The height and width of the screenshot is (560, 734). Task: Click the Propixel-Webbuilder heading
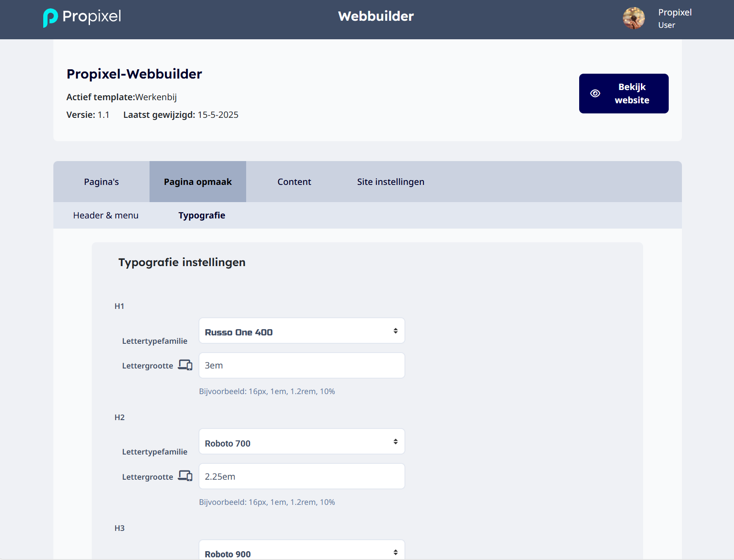[x=134, y=74]
